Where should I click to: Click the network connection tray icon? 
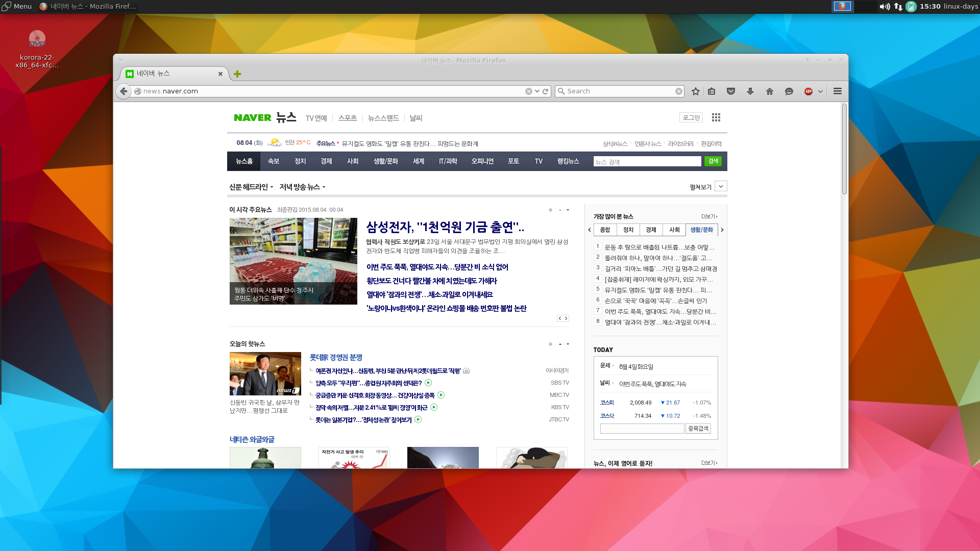pyautogui.click(x=898, y=7)
